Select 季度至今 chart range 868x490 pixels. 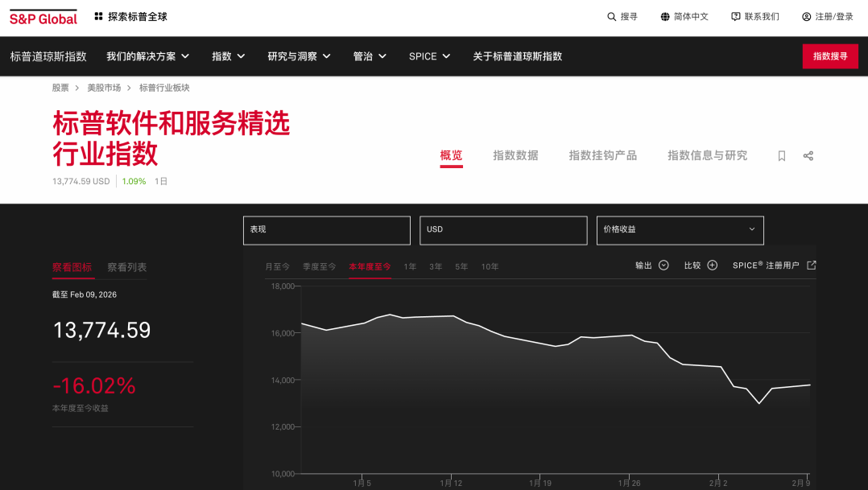pyautogui.click(x=320, y=266)
